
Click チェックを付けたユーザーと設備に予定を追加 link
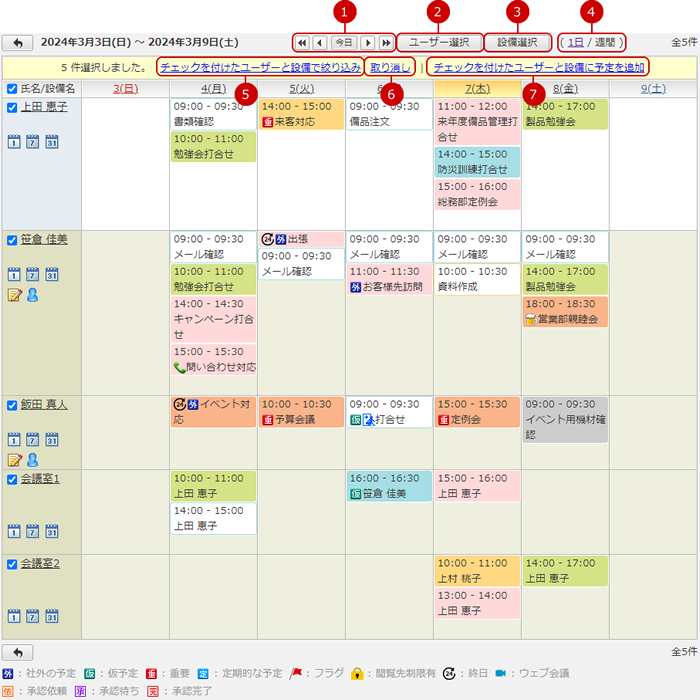[538, 67]
